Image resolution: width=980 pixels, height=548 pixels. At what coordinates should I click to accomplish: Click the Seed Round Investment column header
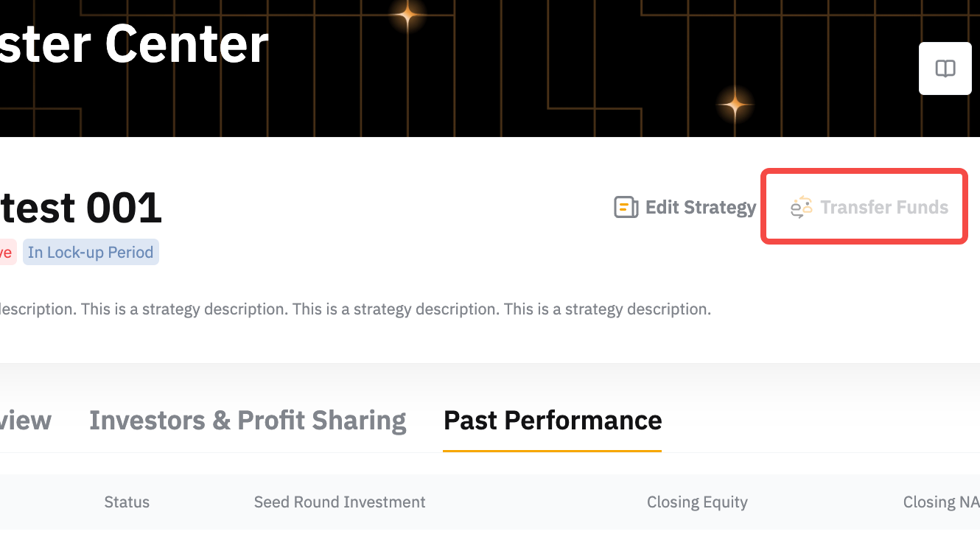point(340,502)
